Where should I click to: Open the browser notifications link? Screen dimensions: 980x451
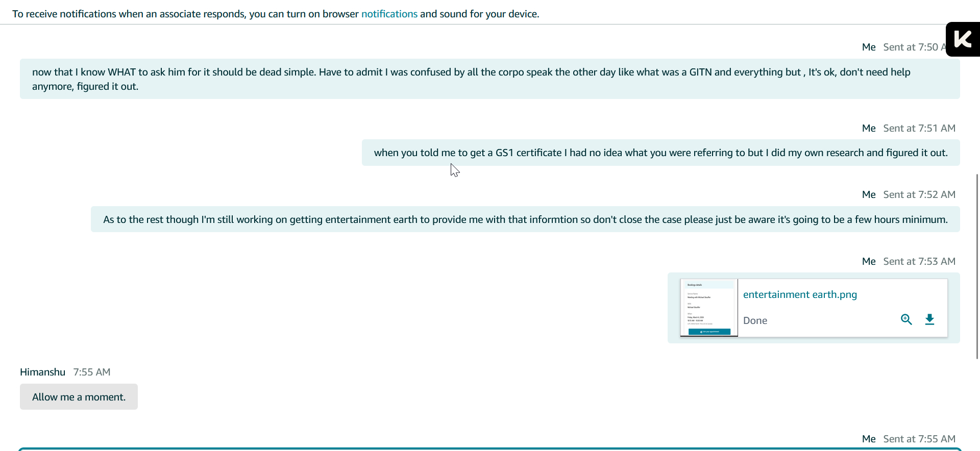[389, 14]
